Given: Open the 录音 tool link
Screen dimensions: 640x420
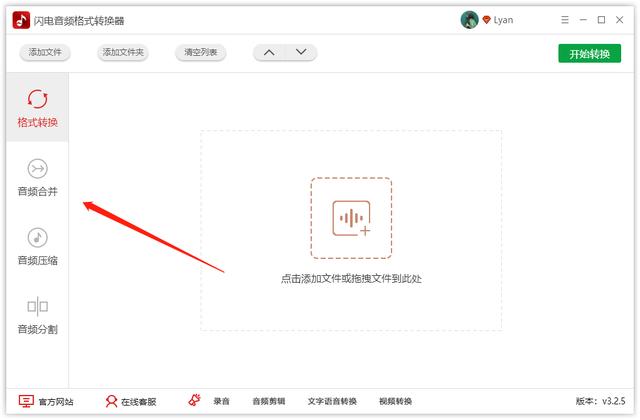Looking at the screenshot, I should 222,402.
